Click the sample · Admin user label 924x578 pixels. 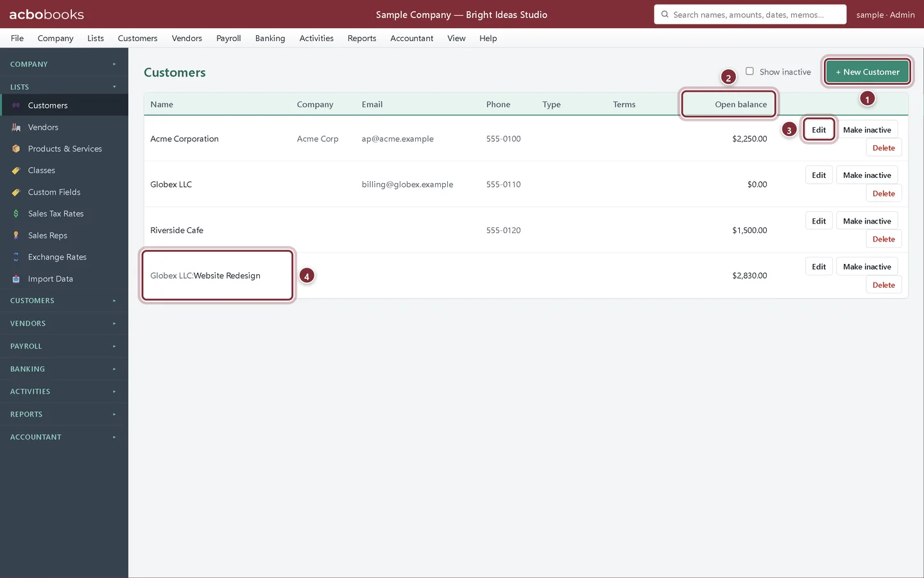click(x=886, y=15)
